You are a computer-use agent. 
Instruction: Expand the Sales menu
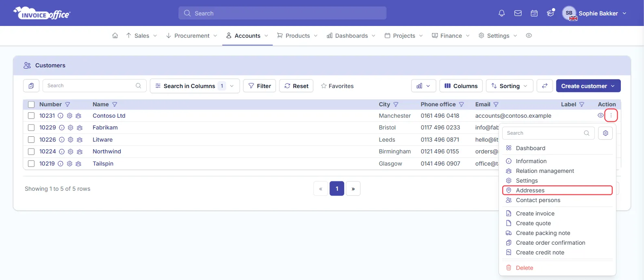tap(141, 36)
